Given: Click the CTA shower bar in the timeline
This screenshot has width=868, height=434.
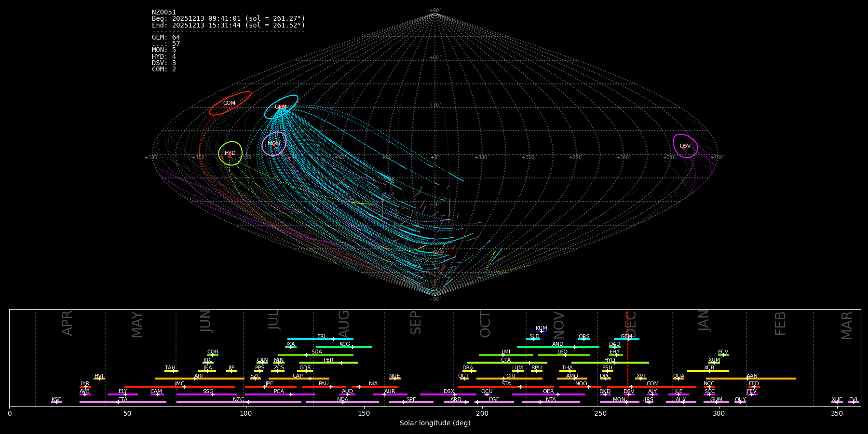Looking at the screenshot, I should (507, 363).
